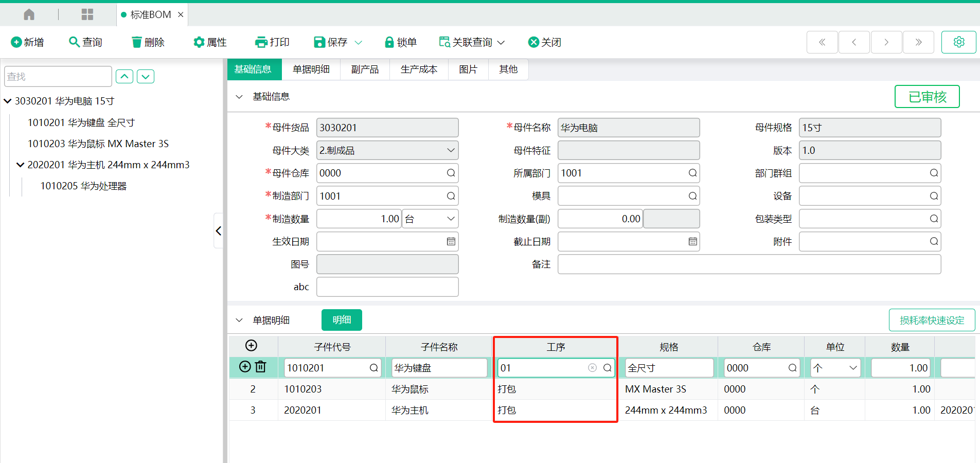Click the 锁单 lock button
Viewport: 980px width, 463px height.
coord(401,42)
